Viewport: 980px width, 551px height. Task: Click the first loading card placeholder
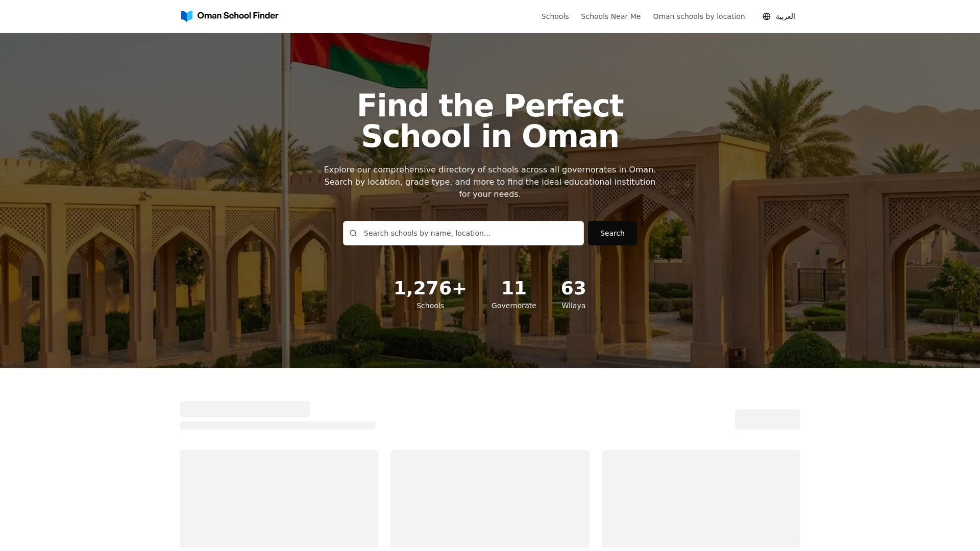279,499
